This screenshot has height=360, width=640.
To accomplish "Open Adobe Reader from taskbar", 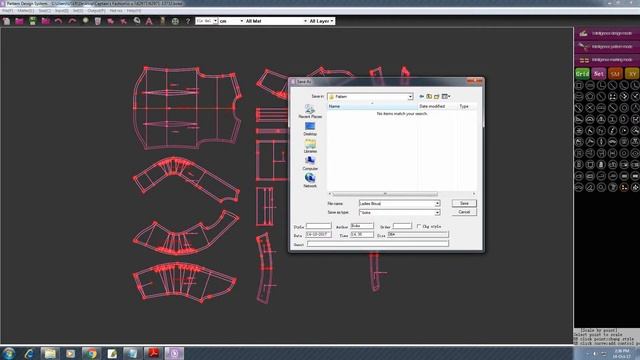I will 153,353.
